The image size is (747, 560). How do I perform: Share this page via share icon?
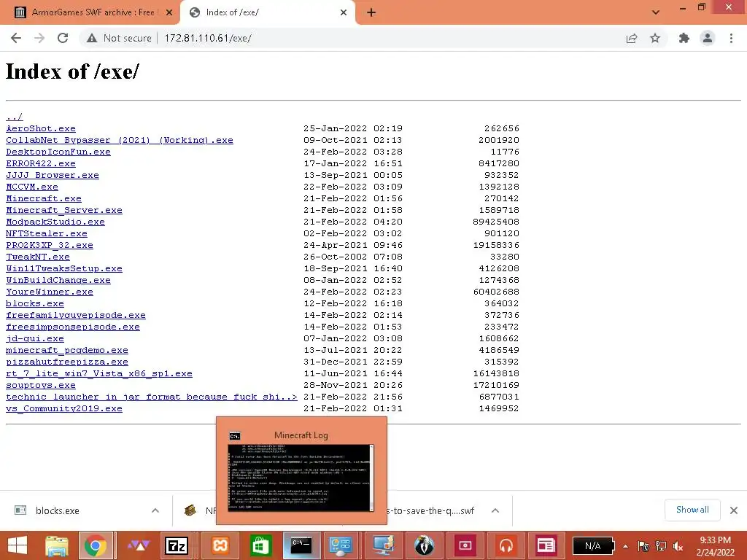(632, 38)
